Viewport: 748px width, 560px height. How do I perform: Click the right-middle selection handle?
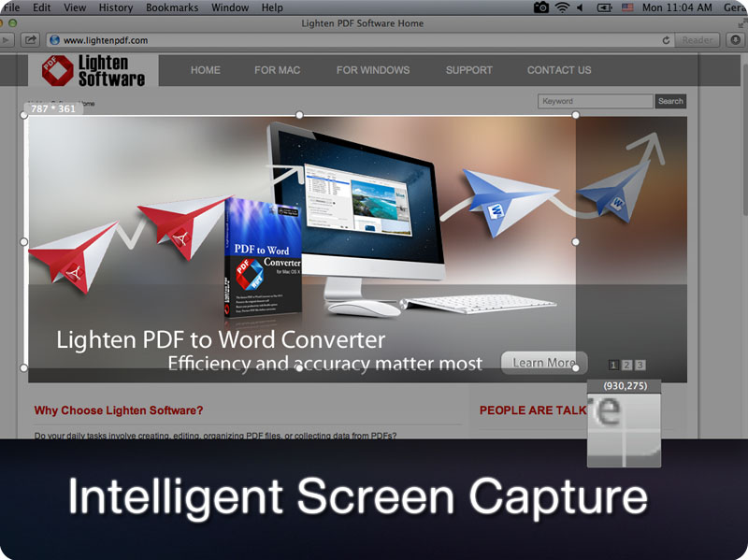tap(576, 242)
